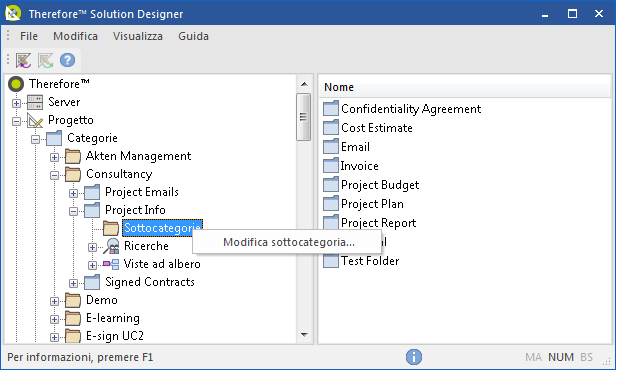The width and height of the screenshot is (617, 371).
Task: Click the Cost Estimate folder icon
Action: tap(331, 127)
